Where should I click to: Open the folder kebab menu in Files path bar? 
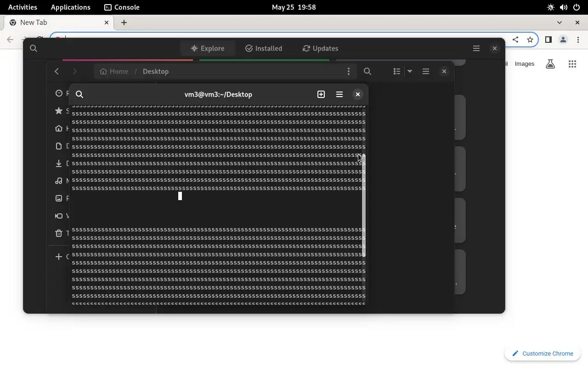click(349, 71)
